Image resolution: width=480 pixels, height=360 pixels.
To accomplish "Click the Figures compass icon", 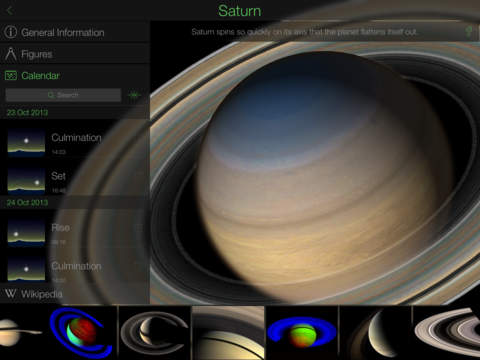I will point(11,54).
